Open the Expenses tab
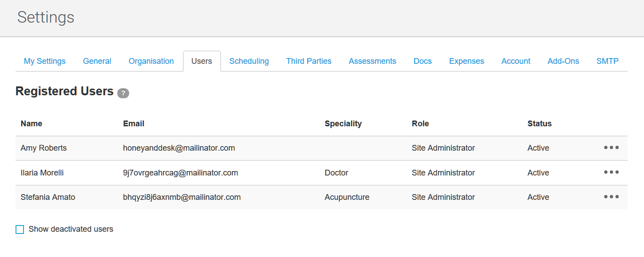The height and width of the screenshot is (257, 644). pyautogui.click(x=466, y=61)
